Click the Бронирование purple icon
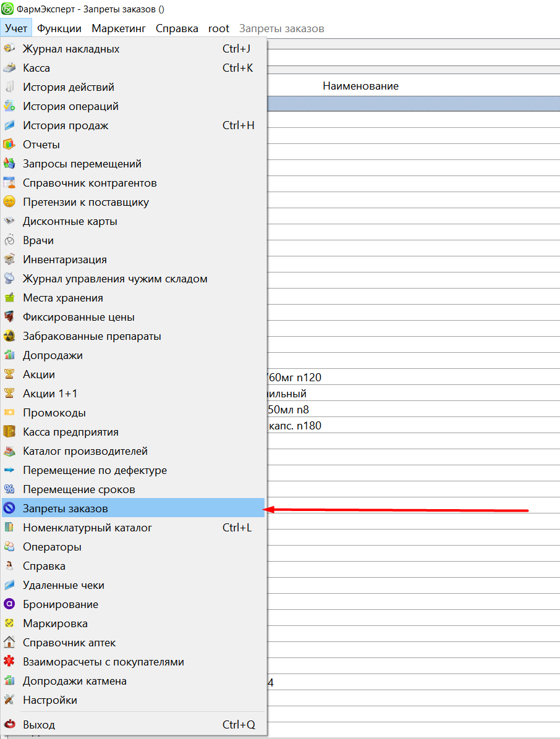The image size is (560, 739). coord(9,604)
